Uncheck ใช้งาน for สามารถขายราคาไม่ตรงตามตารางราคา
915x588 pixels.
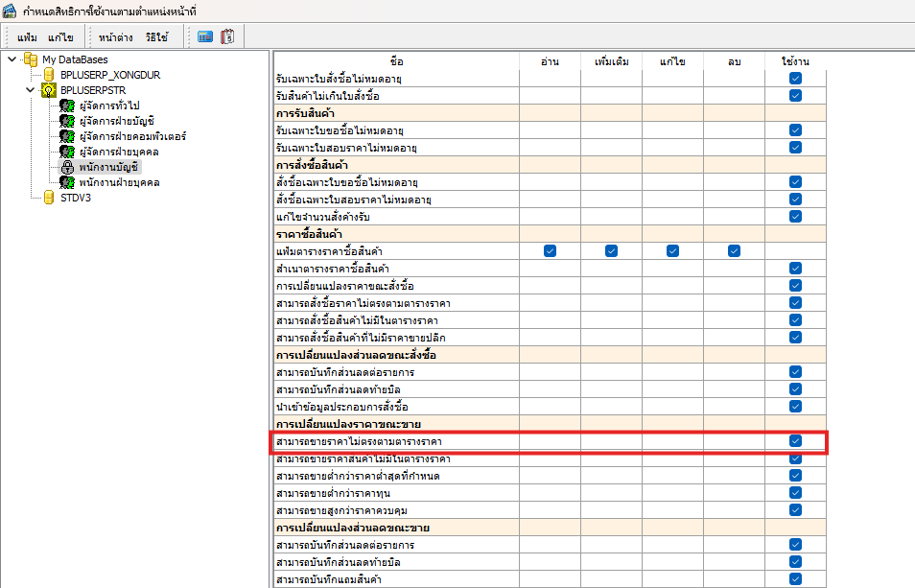tap(795, 441)
